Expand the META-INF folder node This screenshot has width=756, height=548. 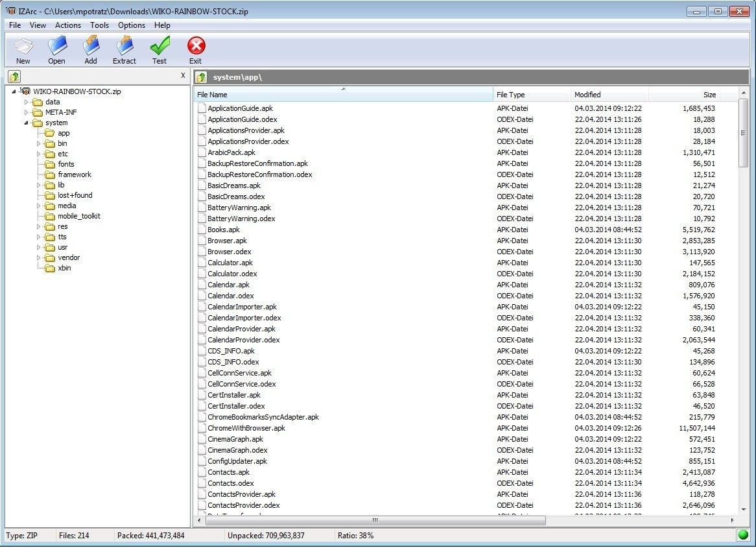pyautogui.click(x=27, y=112)
